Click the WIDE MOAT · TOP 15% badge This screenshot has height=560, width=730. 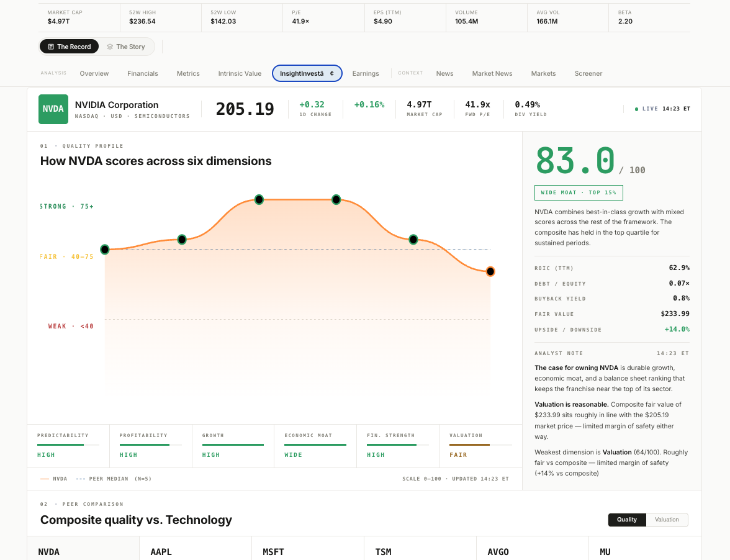pyautogui.click(x=579, y=192)
